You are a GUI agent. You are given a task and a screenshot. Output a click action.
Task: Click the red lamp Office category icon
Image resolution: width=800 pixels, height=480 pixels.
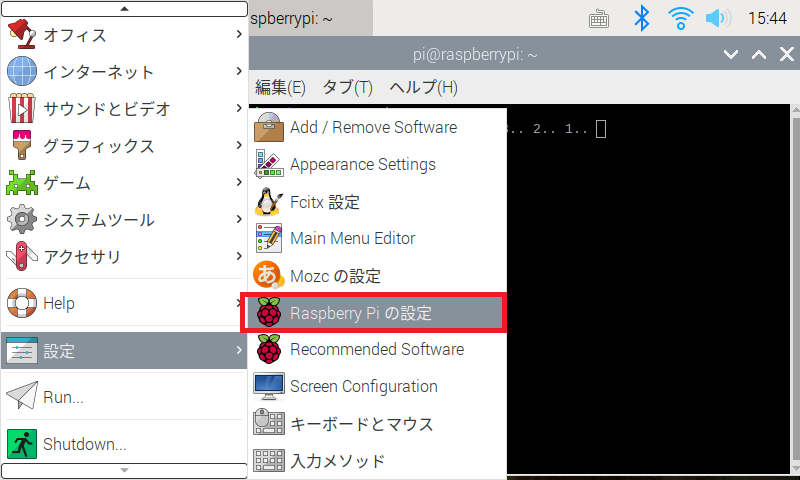(22, 34)
